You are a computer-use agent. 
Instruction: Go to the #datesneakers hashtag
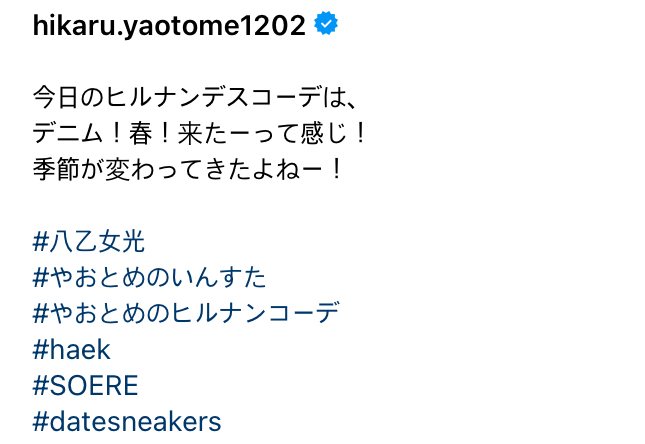click(127, 421)
